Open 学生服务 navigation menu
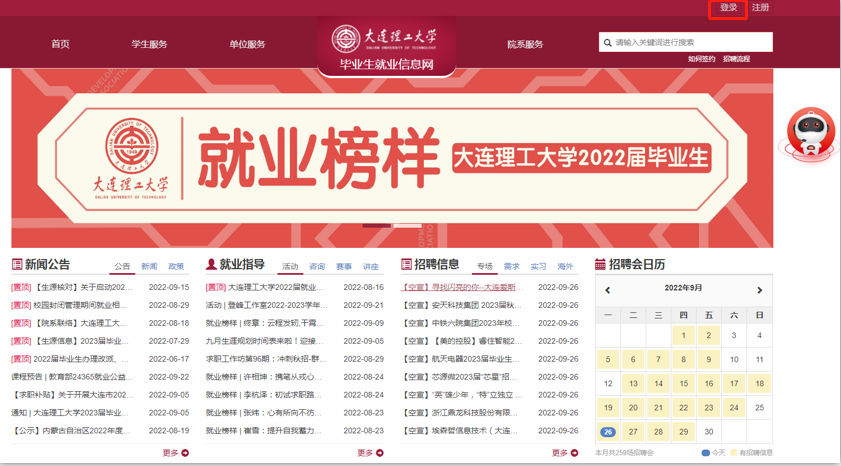Viewport: 841px width, 466px height. 149,44
